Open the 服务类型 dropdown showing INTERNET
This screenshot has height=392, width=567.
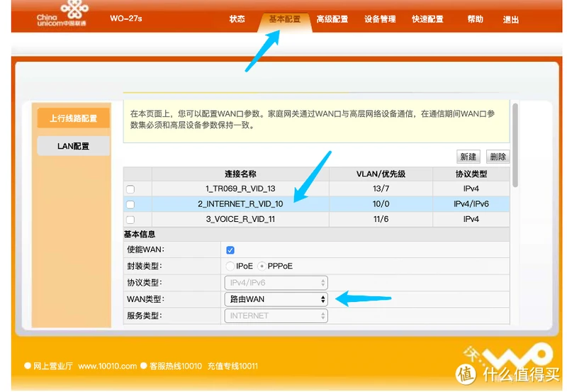click(276, 315)
